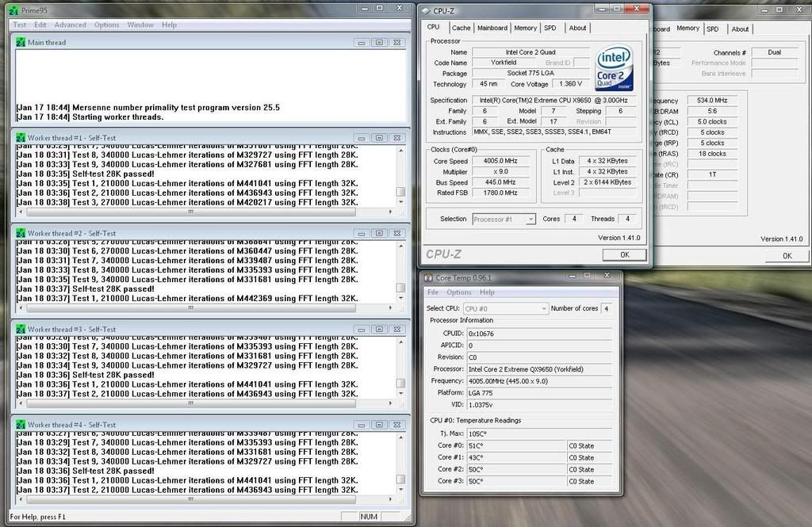Open the Test menu in Prime95

click(20, 25)
